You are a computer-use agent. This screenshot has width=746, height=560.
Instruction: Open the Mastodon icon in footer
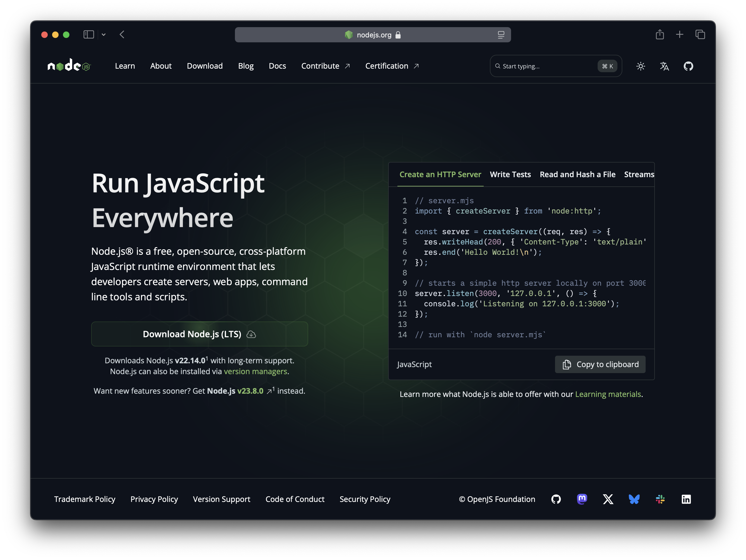[x=582, y=499]
